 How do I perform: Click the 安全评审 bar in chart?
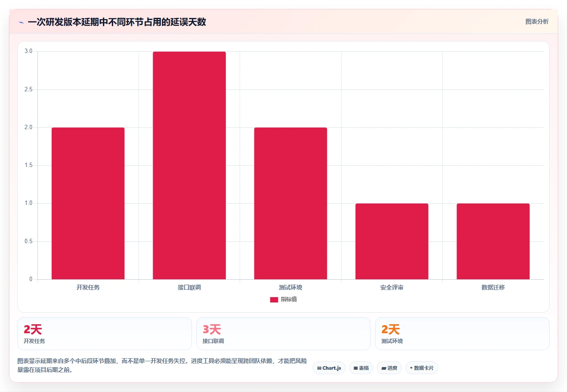(392, 241)
